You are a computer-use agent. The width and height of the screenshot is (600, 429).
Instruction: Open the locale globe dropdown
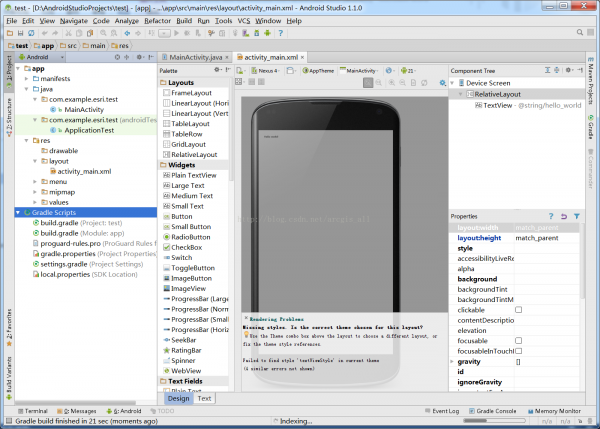(390, 70)
